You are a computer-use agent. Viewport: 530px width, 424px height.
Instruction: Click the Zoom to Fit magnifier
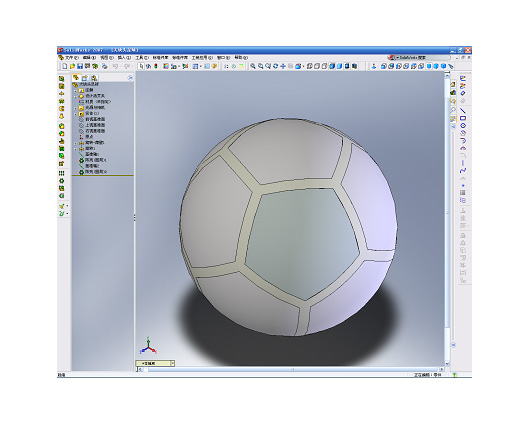(x=252, y=67)
